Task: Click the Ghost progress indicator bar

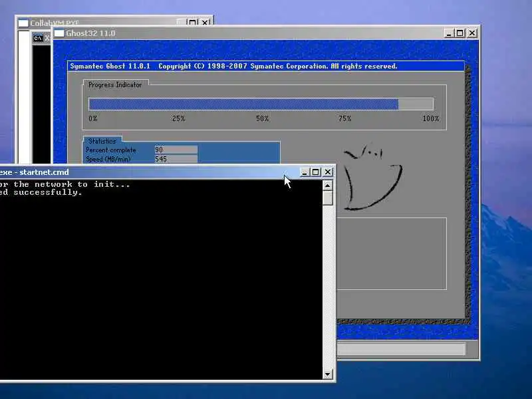Action: pyautogui.click(x=261, y=104)
